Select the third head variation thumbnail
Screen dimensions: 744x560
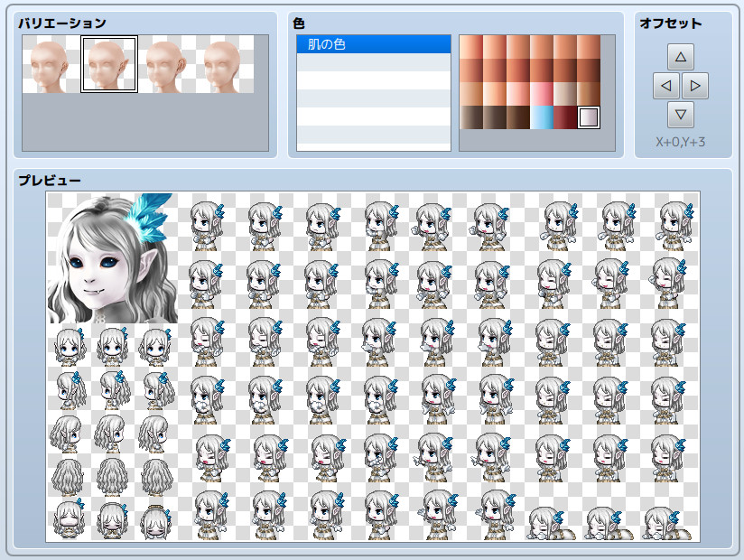[x=164, y=66]
